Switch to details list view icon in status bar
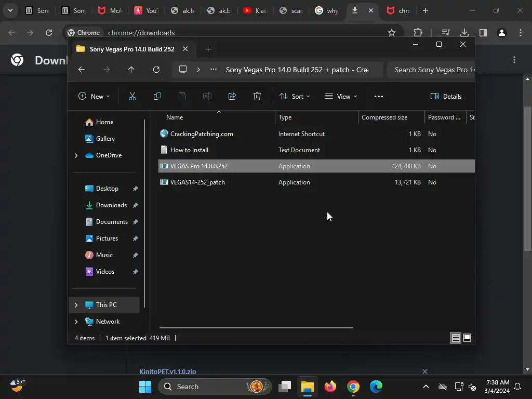Screen dimensions: 532x399 [x=456, y=338]
